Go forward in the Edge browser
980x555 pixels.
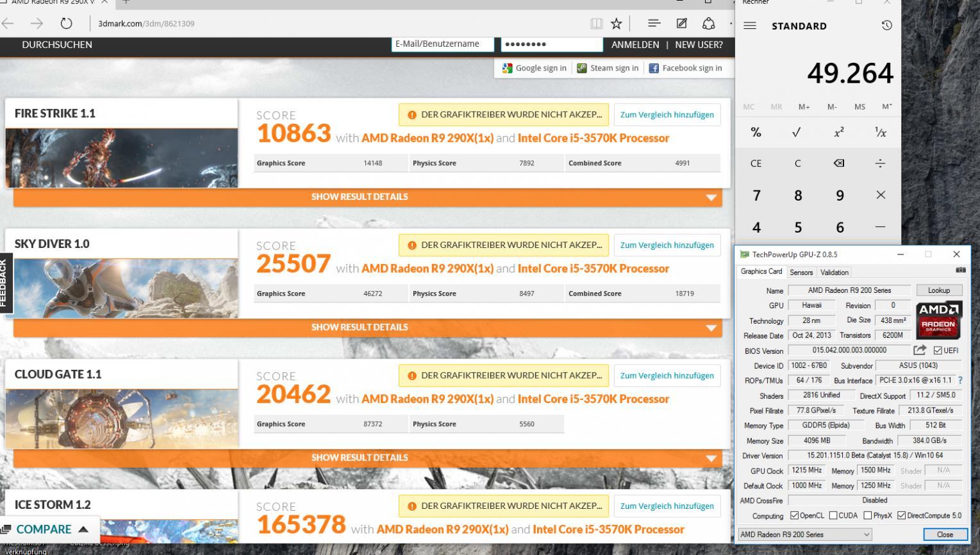pos(37,24)
